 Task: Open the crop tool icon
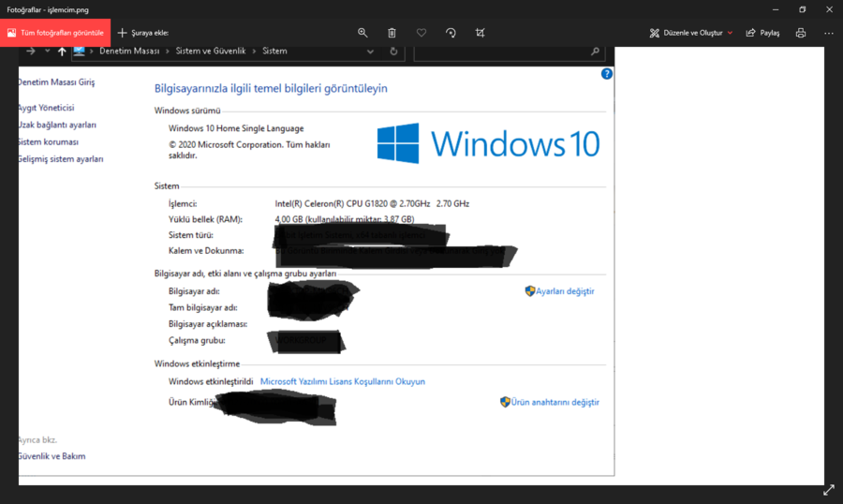coord(481,33)
